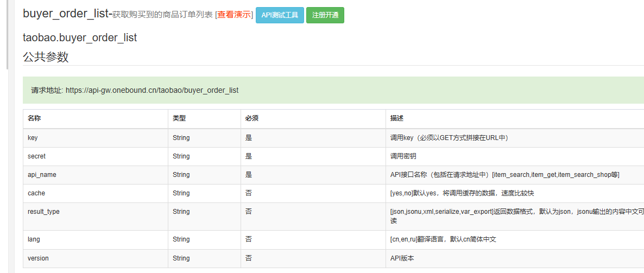
Task: Click the API版本 description cell
Action: pyautogui.click(x=515, y=259)
